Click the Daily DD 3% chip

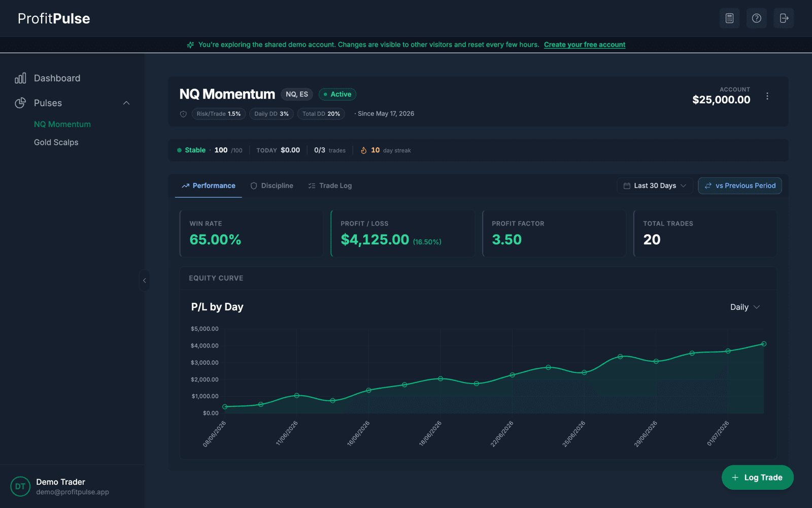click(x=272, y=114)
